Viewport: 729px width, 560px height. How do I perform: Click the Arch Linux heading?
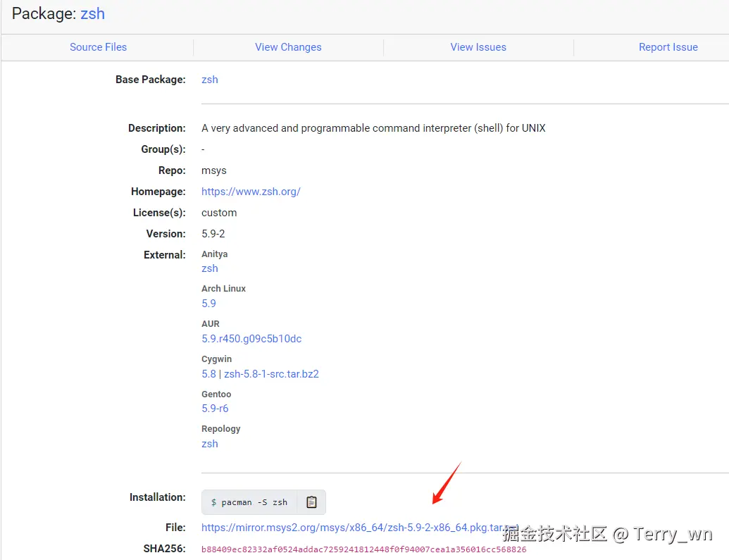pos(223,288)
